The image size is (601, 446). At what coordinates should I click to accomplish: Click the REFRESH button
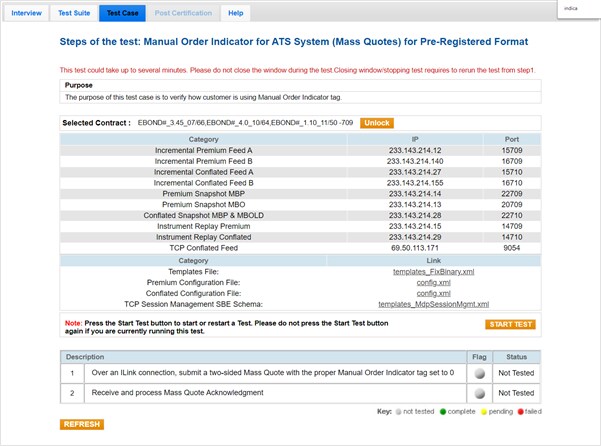tap(81, 424)
